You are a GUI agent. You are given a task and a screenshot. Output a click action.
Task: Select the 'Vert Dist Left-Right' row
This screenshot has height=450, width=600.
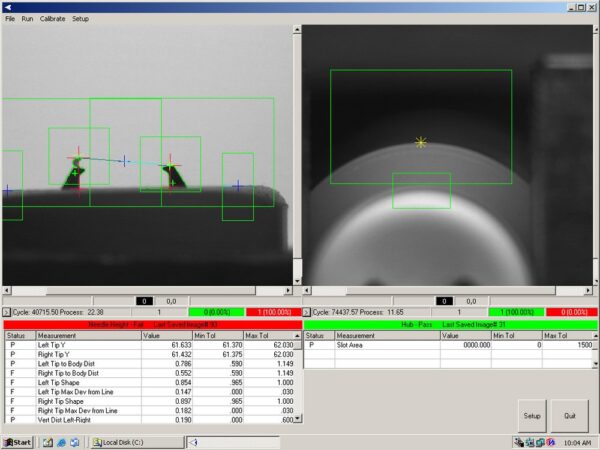[150, 420]
